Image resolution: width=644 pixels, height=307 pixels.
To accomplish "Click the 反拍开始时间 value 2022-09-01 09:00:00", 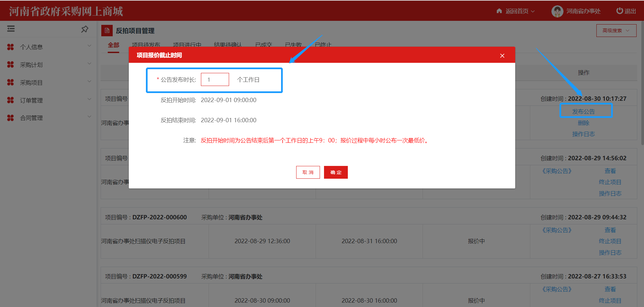I will [228, 100].
